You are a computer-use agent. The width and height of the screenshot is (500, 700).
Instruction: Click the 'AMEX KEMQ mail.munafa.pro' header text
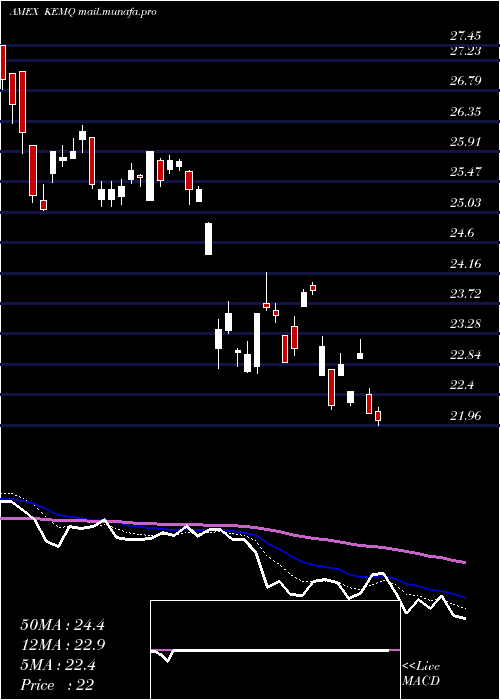coord(83,12)
